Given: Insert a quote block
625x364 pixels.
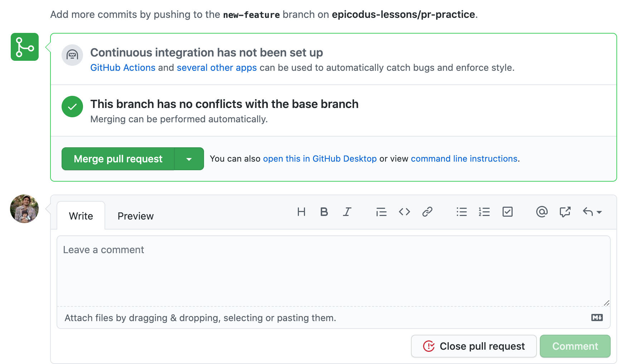Looking at the screenshot, I should click(x=381, y=212).
